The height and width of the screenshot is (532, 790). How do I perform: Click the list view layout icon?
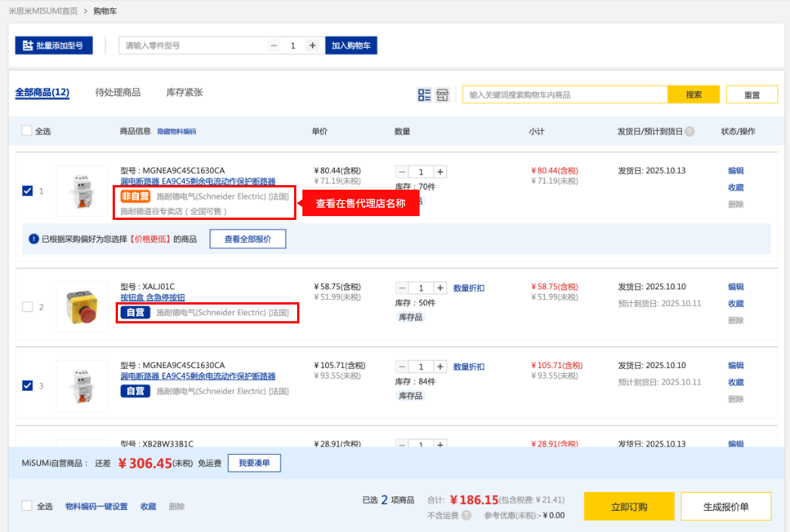point(424,95)
